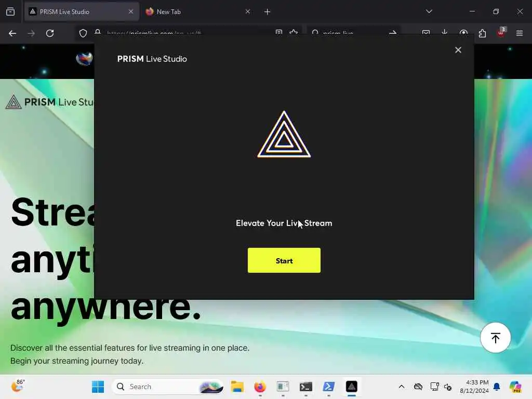532x399 pixels.
Task: Click the site security padlock icon
Action: pyautogui.click(x=98, y=33)
